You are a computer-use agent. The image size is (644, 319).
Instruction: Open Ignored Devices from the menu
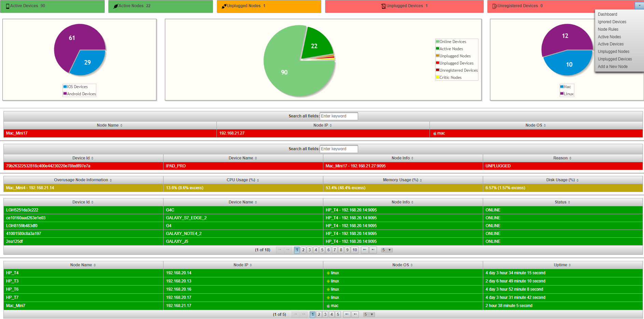[612, 22]
